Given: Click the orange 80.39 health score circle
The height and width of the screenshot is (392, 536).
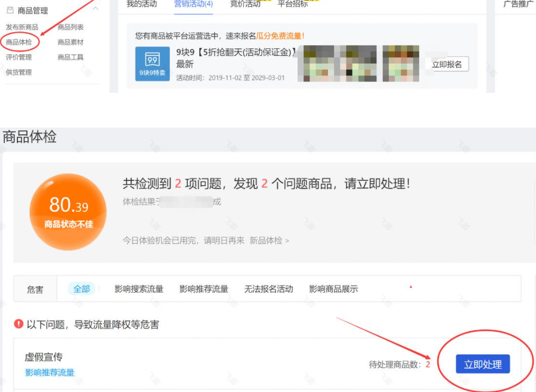Looking at the screenshot, I should 68,208.
